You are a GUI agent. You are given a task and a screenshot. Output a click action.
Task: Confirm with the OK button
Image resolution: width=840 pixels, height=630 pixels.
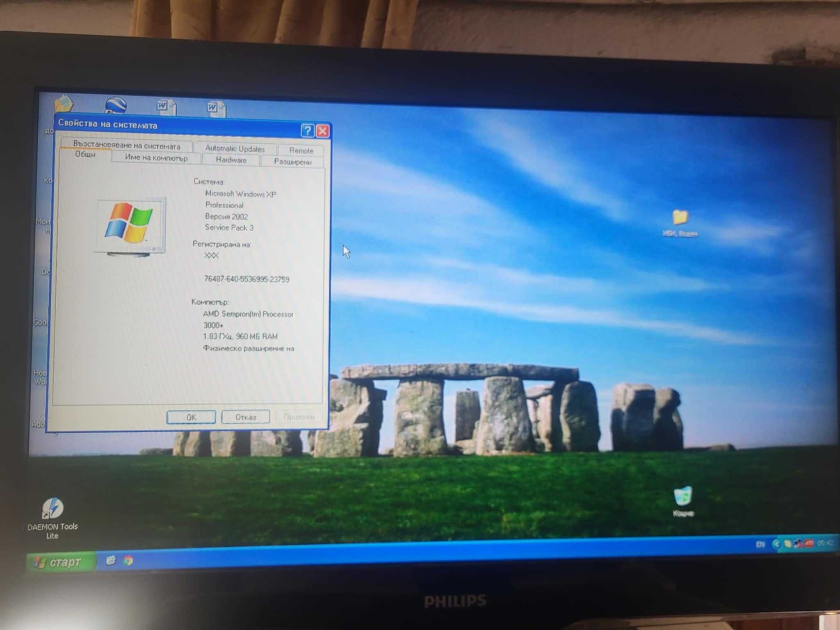pos(191,417)
